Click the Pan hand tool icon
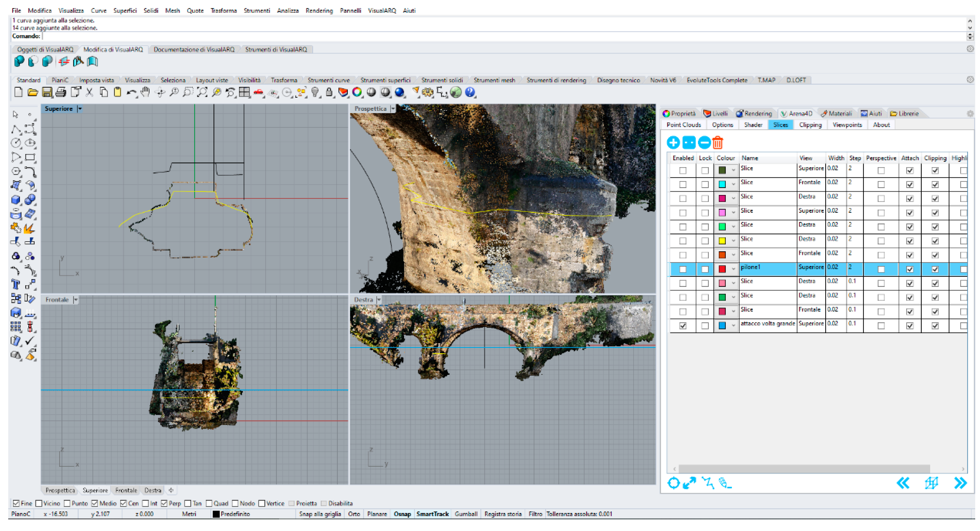This screenshot has height=531, width=980. [x=145, y=92]
